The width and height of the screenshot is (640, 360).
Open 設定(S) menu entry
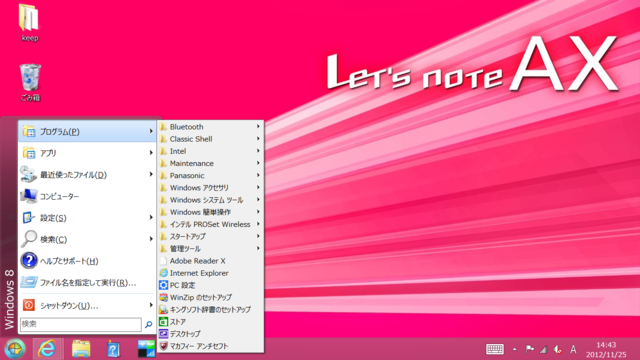pyautogui.click(x=87, y=218)
